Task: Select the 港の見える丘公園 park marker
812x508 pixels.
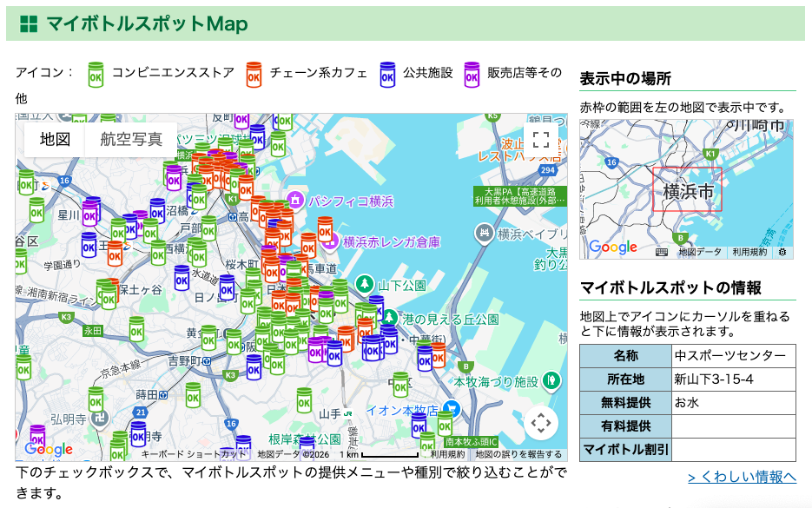Action: (389, 319)
